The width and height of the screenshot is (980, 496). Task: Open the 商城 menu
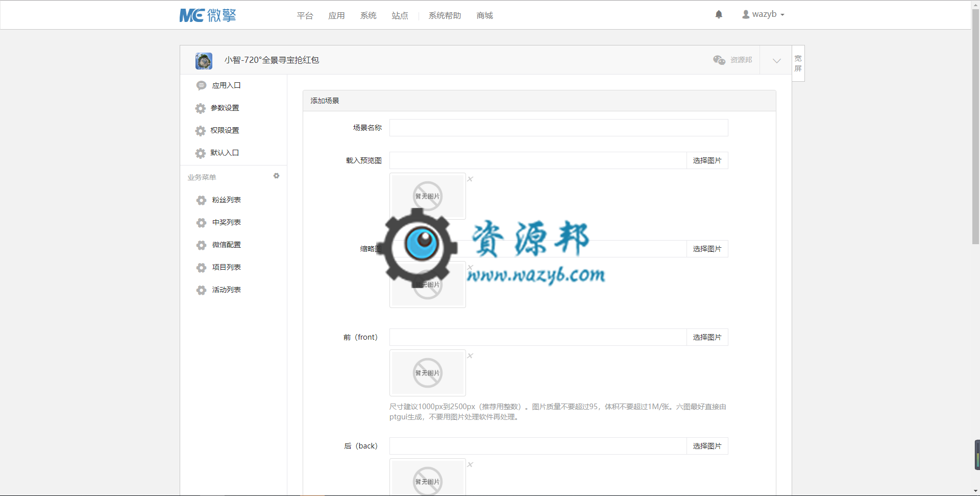click(x=484, y=16)
